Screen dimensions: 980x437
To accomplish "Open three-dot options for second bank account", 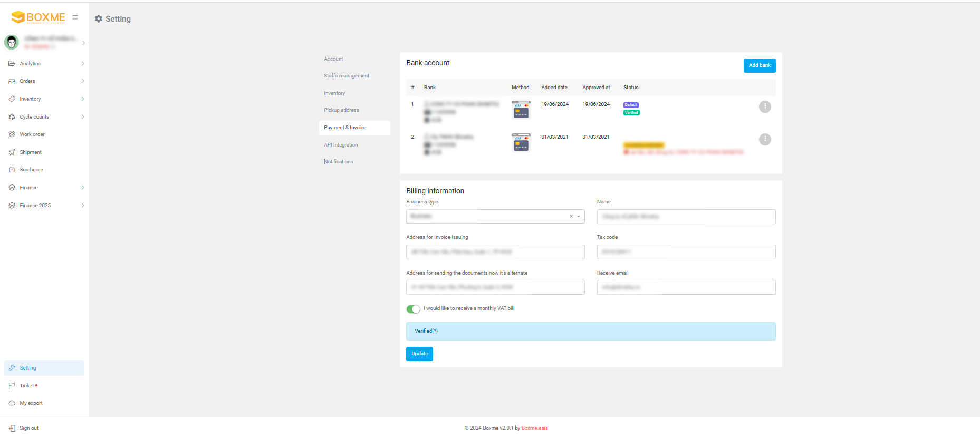I will coord(764,139).
